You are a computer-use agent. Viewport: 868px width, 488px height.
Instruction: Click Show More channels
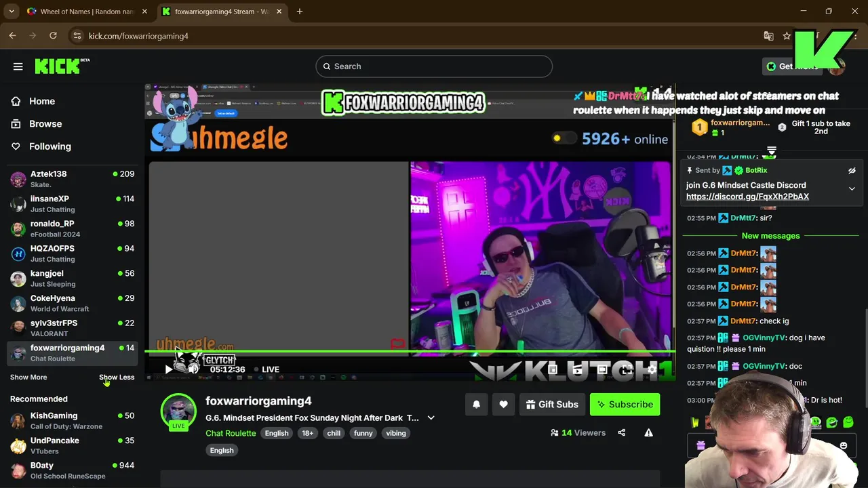28,377
